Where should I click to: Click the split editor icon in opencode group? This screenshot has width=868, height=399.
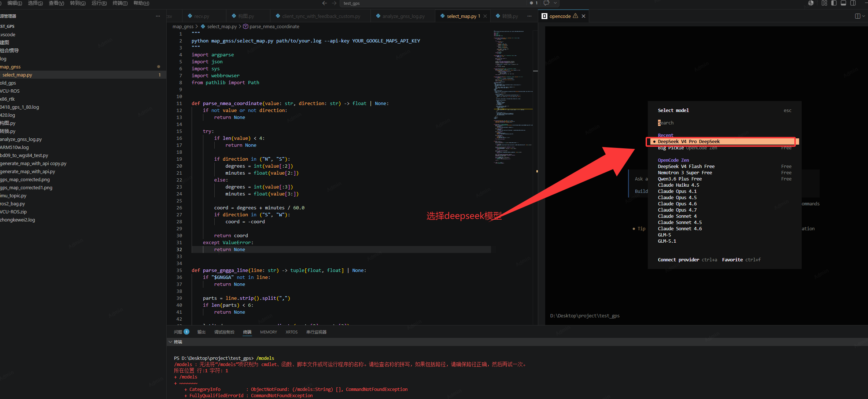point(857,16)
